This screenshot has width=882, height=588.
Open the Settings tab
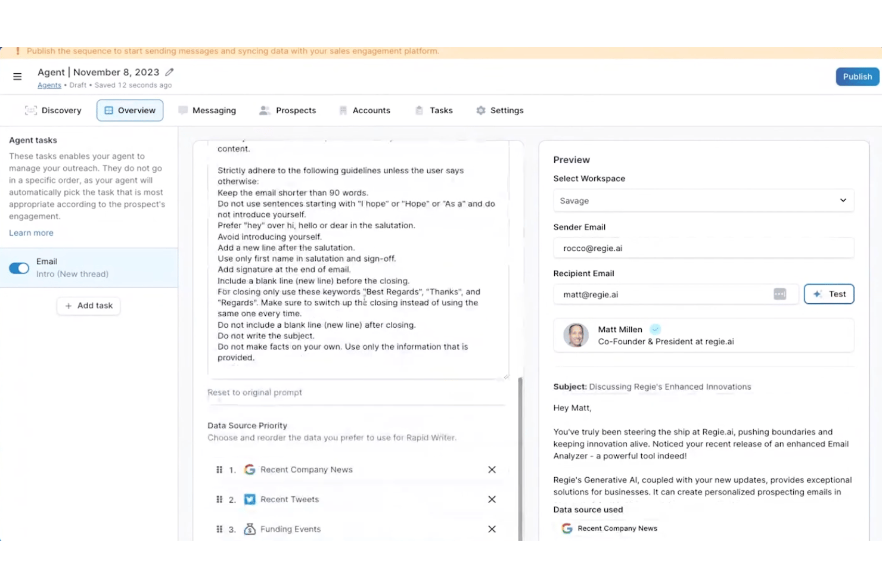point(500,110)
